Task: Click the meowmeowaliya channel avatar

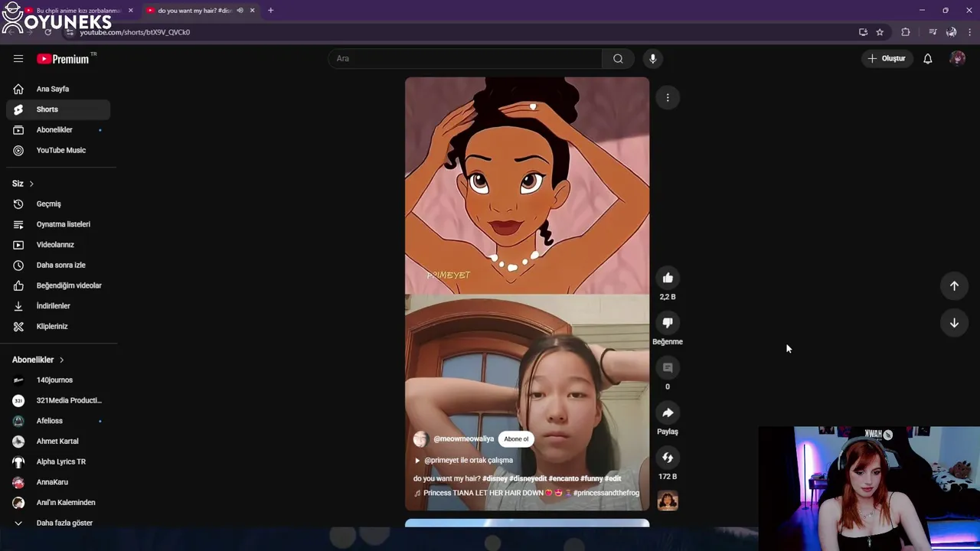Action: 420,439
